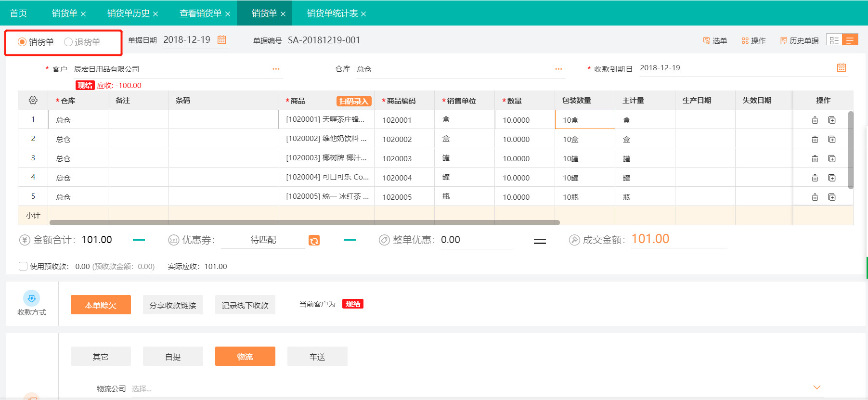Choose the 车送 delivery option
Screen dimensions: 868x400
pyautogui.click(x=317, y=356)
